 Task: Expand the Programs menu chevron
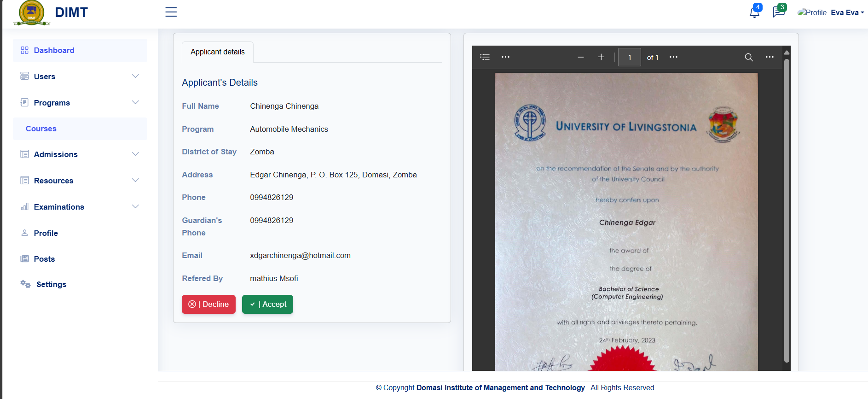[x=135, y=102]
